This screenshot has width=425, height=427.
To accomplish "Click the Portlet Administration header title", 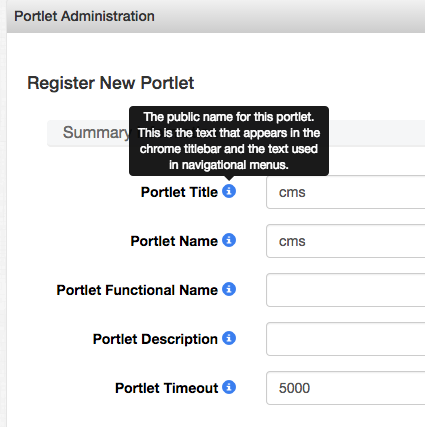I will click(84, 16).
